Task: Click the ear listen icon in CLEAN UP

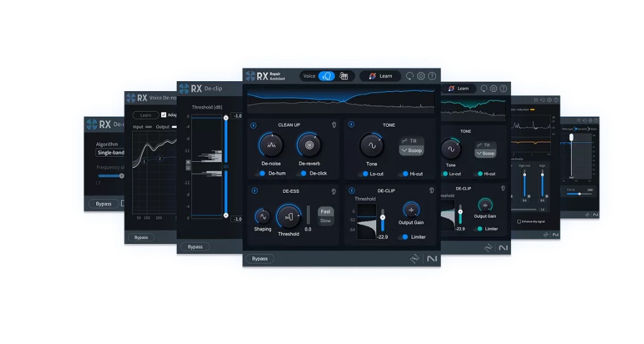Action: click(x=334, y=125)
